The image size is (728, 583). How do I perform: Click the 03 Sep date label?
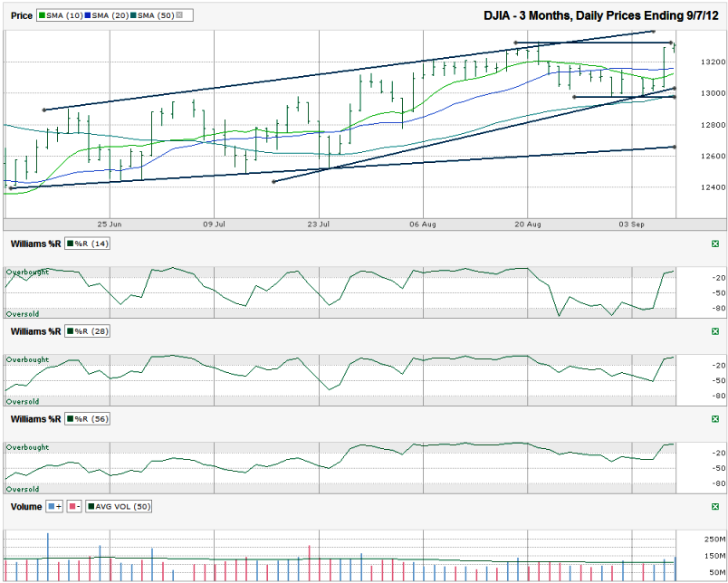click(632, 225)
